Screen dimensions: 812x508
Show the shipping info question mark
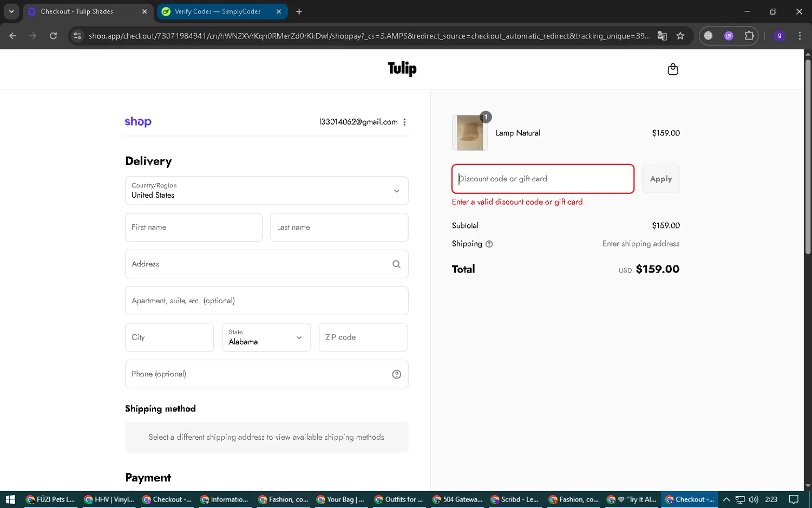pyautogui.click(x=489, y=244)
